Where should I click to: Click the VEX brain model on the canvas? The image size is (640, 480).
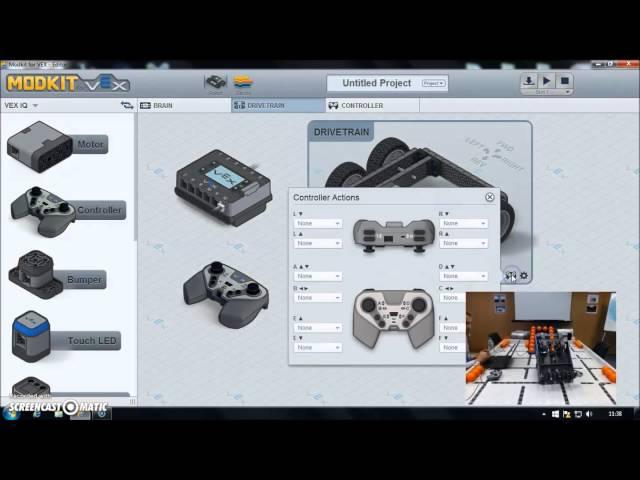[223, 187]
